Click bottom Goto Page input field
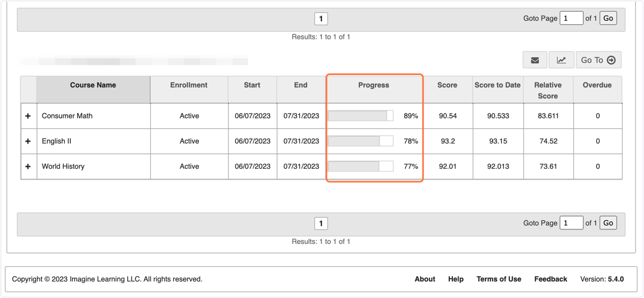Screen dimensions: 644x298 coord(572,222)
